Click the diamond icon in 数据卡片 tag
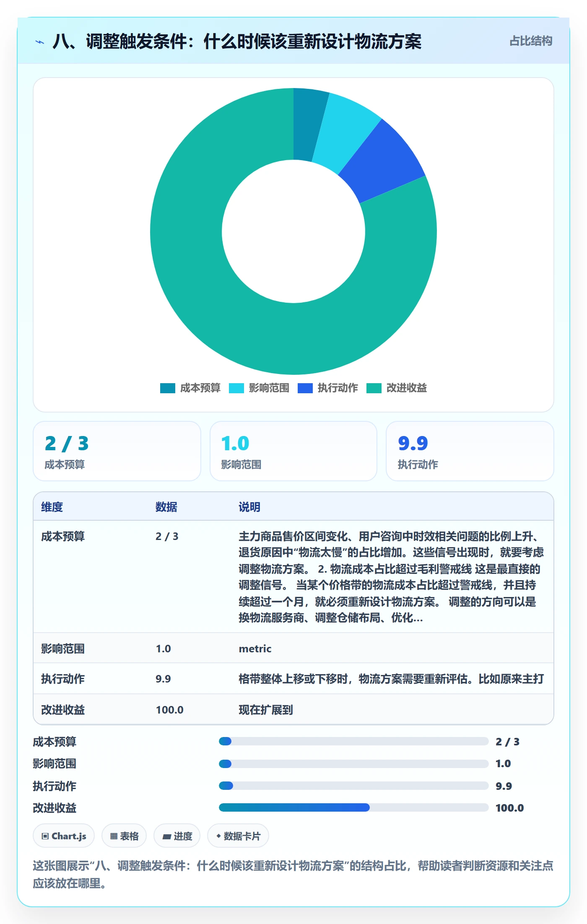The width and height of the screenshot is (587, 924). click(x=218, y=836)
